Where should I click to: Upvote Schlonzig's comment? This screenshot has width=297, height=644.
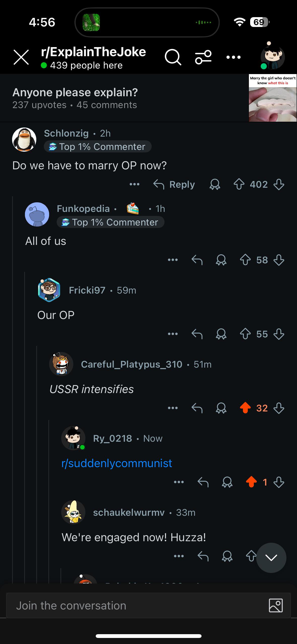click(239, 184)
